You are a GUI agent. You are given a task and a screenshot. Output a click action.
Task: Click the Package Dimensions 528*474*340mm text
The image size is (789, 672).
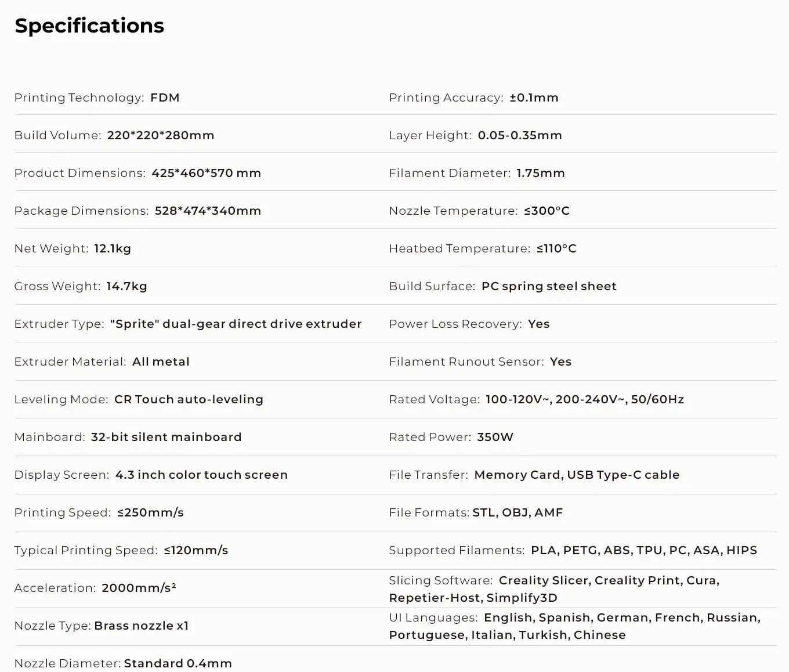[207, 211]
